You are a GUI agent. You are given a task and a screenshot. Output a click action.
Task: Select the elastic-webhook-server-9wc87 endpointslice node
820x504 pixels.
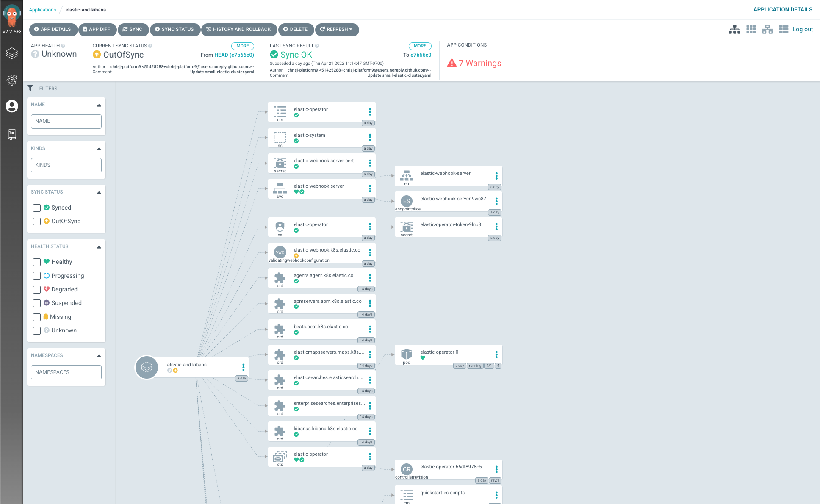[x=448, y=202]
